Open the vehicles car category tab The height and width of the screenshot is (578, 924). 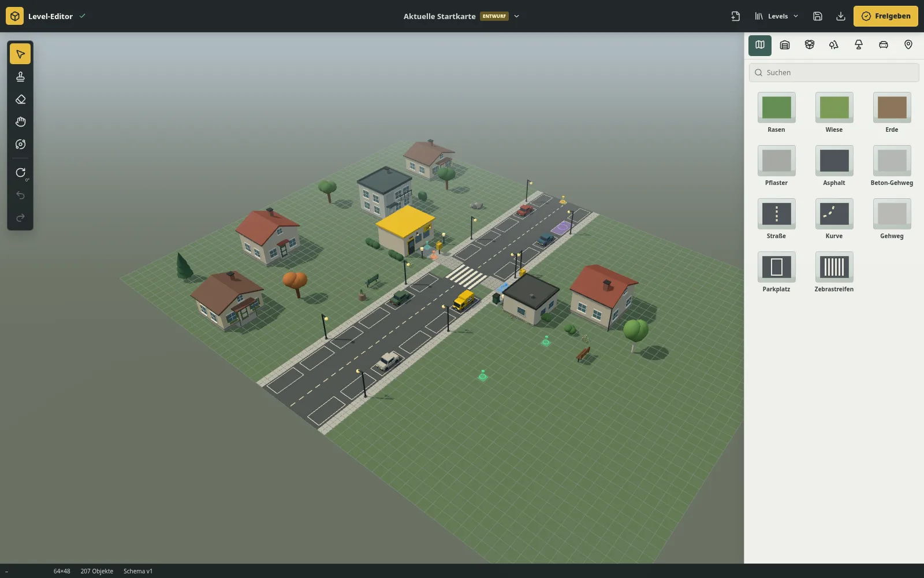pos(884,45)
